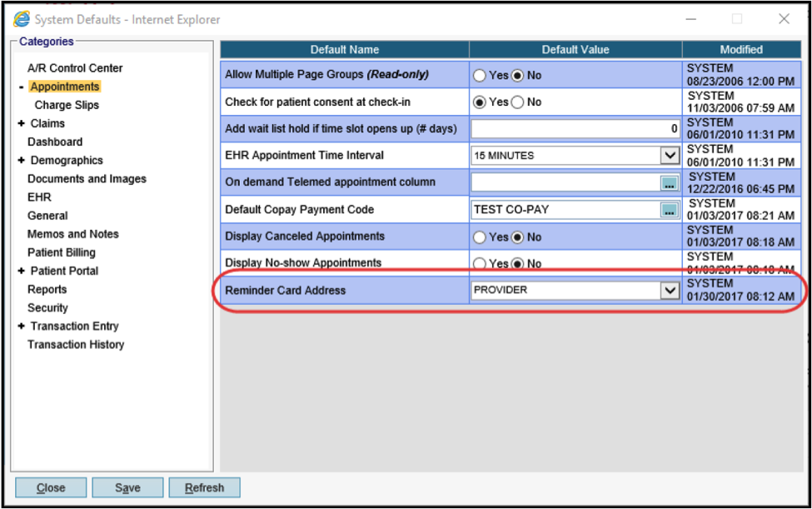Open the Security category
The image size is (812, 509).
[x=47, y=307]
